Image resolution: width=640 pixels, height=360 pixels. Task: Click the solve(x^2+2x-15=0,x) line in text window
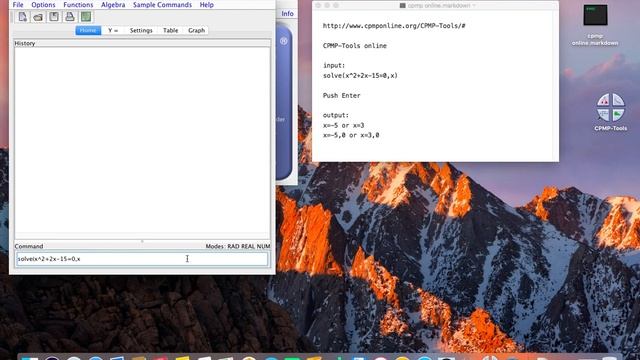360,76
